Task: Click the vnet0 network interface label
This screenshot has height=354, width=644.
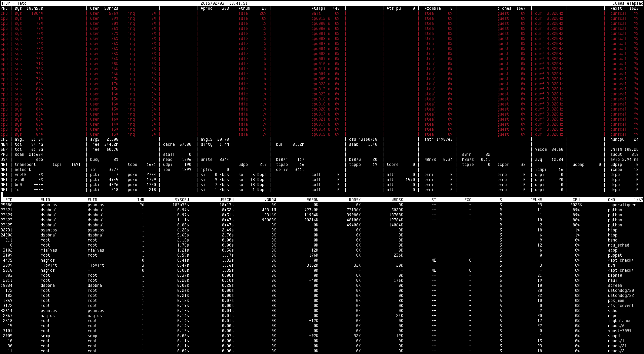Action: pos(21,175)
